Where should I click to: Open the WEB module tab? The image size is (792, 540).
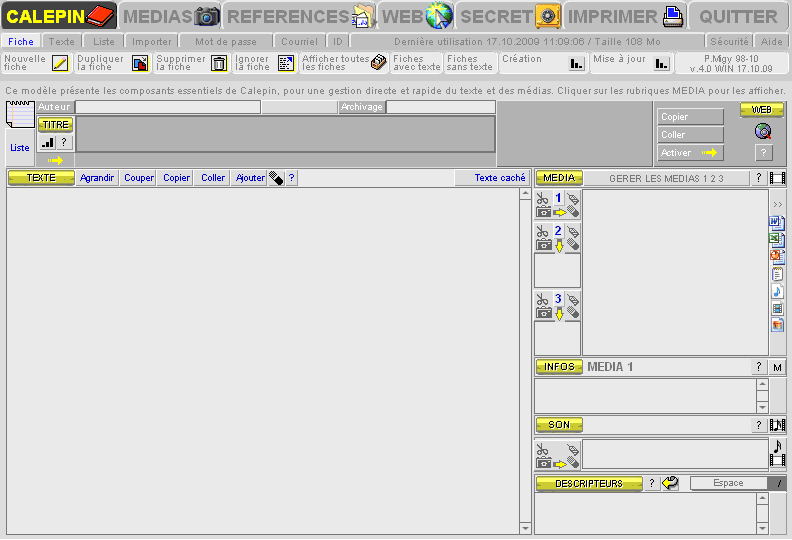coord(416,16)
